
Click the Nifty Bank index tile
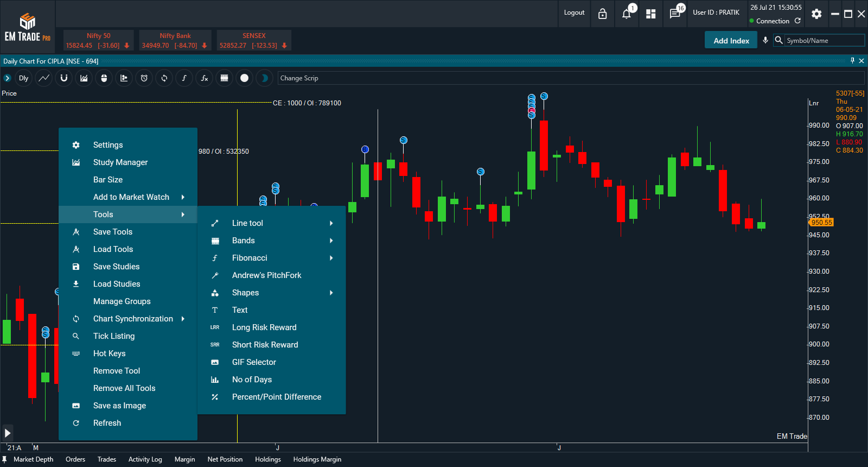click(x=175, y=40)
